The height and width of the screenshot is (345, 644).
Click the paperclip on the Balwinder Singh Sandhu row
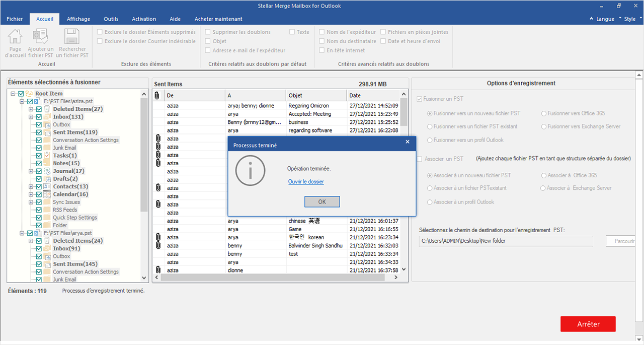point(158,245)
